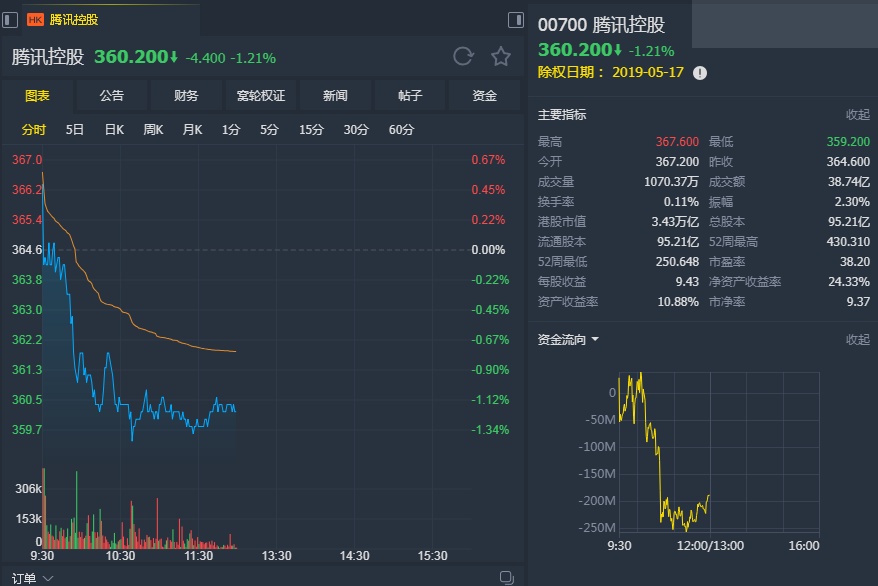
Task: Open the 公告 tab
Action: [x=112, y=96]
